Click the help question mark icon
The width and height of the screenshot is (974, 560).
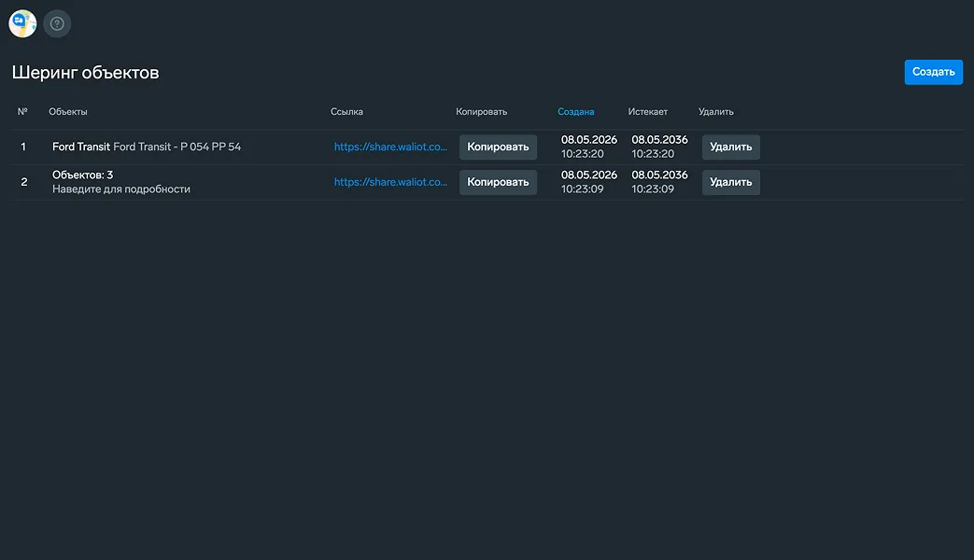57,23
